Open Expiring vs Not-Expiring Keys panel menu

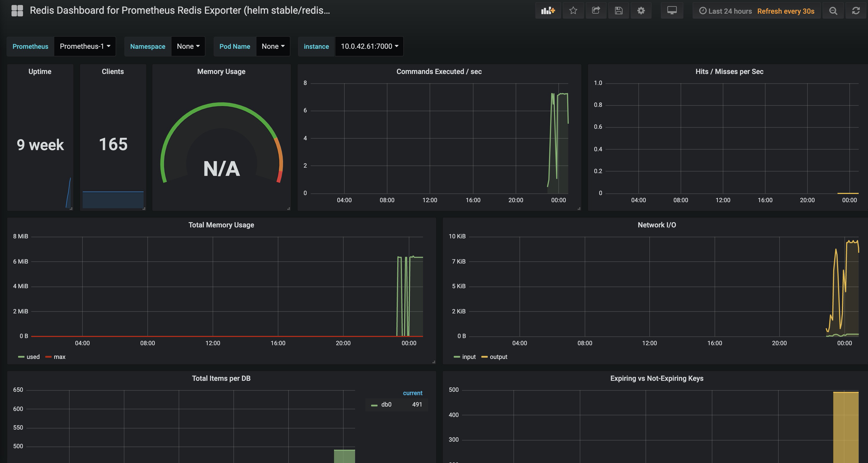(656, 378)
